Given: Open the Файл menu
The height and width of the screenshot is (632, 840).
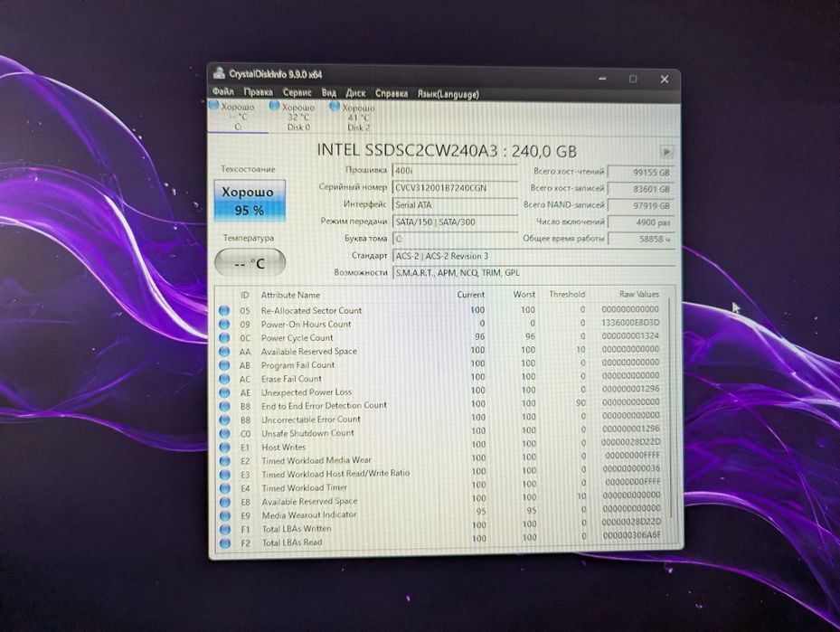Looking at the screenshot, I should [x=222, y=91].
